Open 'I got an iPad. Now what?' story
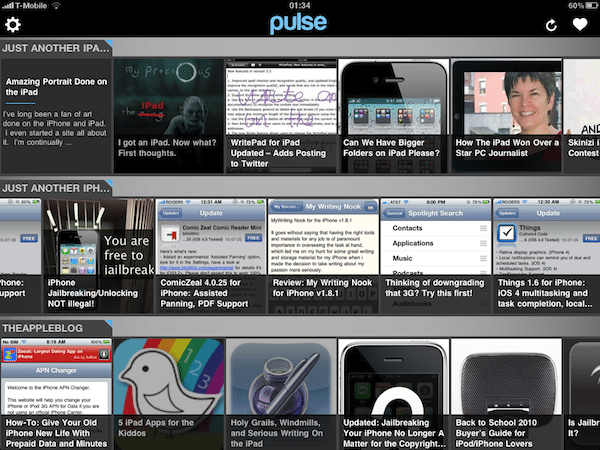The height and width of the screenshot is (450, 600). pyautogui.click(x=168, y=116)
